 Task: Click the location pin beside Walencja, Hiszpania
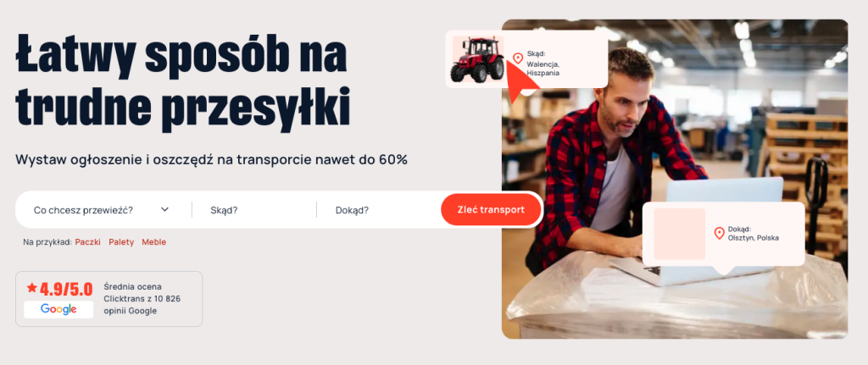coord(518,58)
